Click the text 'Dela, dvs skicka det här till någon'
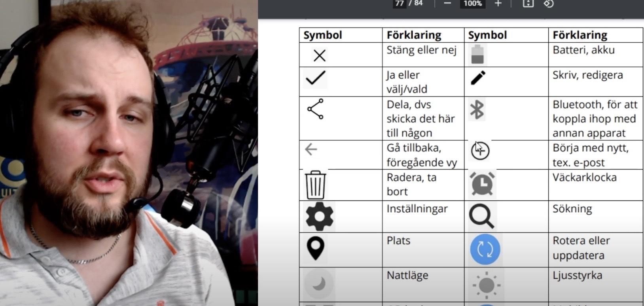Screen dimensions: 644x306 [x=420, y=119]
